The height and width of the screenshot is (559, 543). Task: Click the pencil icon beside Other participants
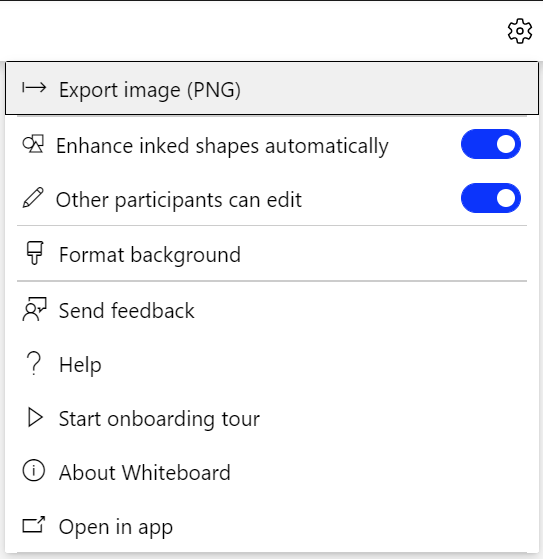(33, 198)
